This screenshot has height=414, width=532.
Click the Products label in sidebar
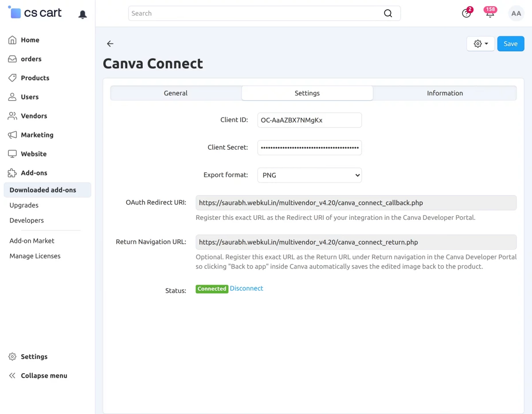[35, 78]
